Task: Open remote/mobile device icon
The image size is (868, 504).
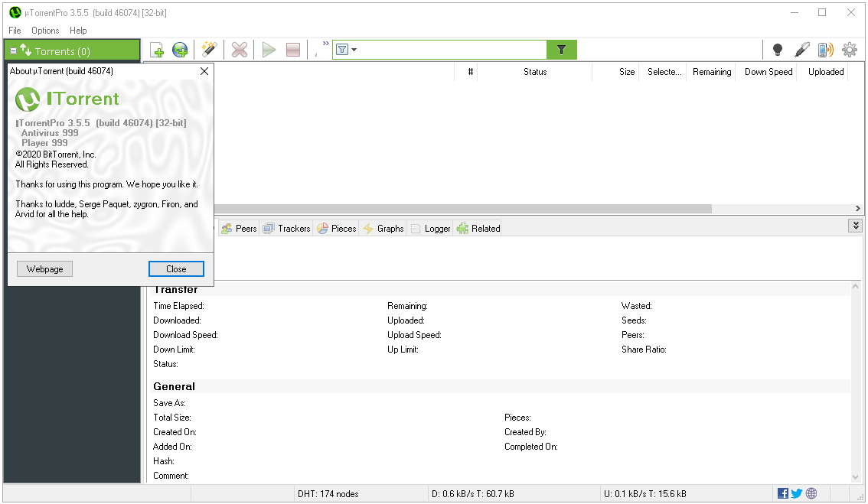Action: pos(825,50)
